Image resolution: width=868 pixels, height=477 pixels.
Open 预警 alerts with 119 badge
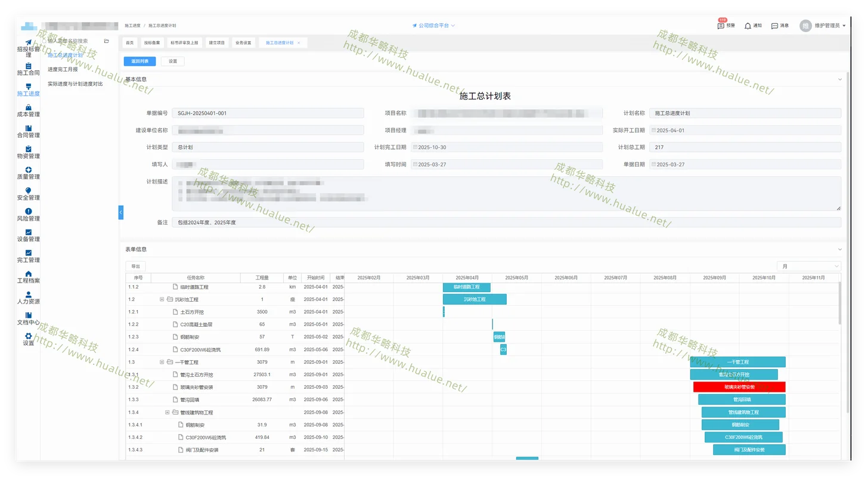[726, 26]
